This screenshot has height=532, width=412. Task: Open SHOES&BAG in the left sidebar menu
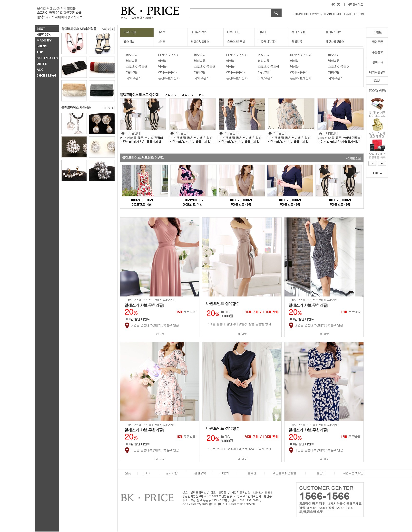click(46, 75)
